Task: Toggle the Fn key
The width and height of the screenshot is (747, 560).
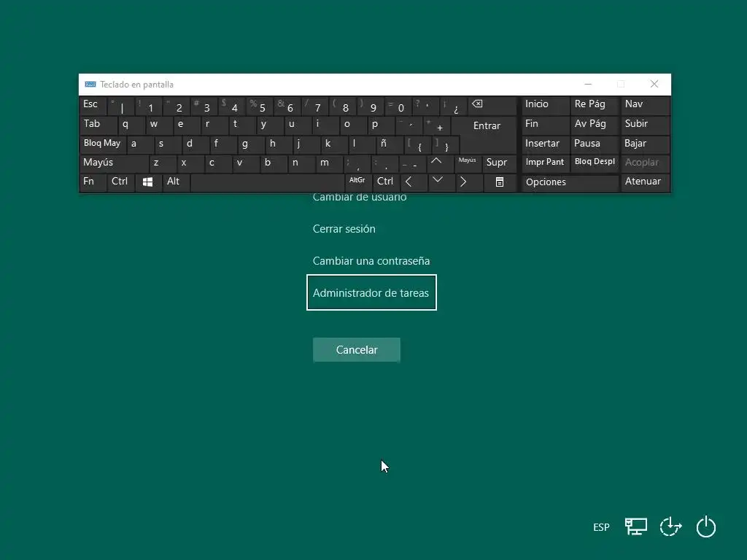Action: point(93,182)
